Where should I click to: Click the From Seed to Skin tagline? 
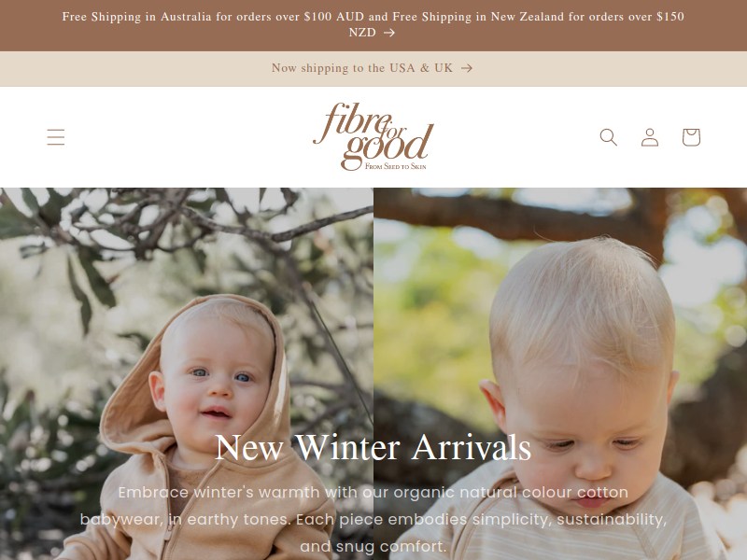pyautogui.click(x=395, y=166)
